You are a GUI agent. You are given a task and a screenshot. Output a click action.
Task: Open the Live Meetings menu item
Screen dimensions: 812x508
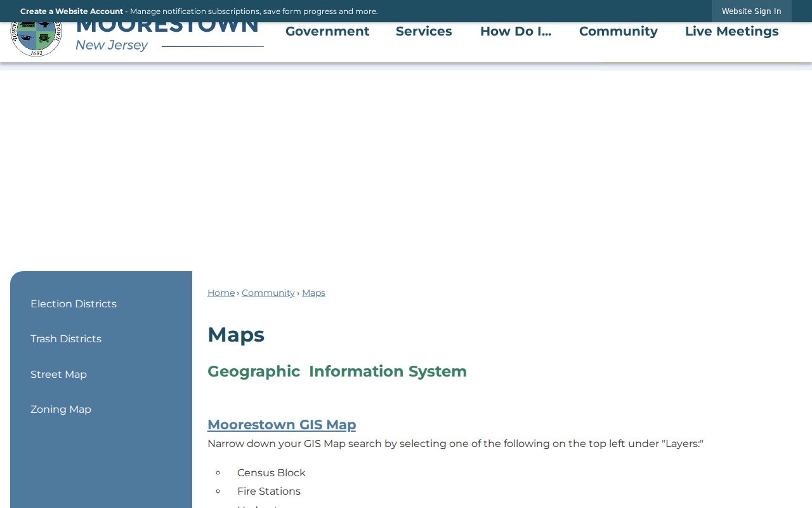click(732, 31)
